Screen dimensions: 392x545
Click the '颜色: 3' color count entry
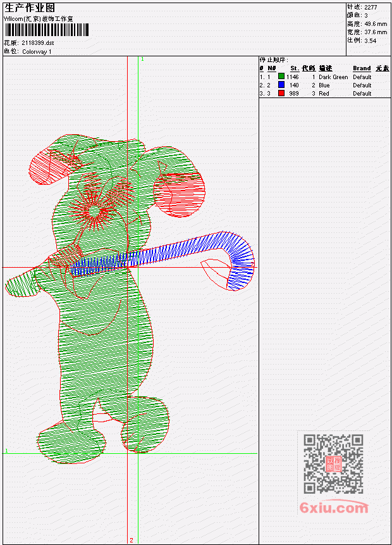point(357,15)
